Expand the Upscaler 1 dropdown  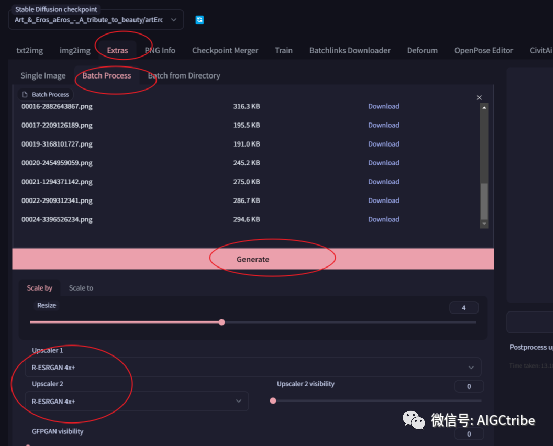coord(253,367)
